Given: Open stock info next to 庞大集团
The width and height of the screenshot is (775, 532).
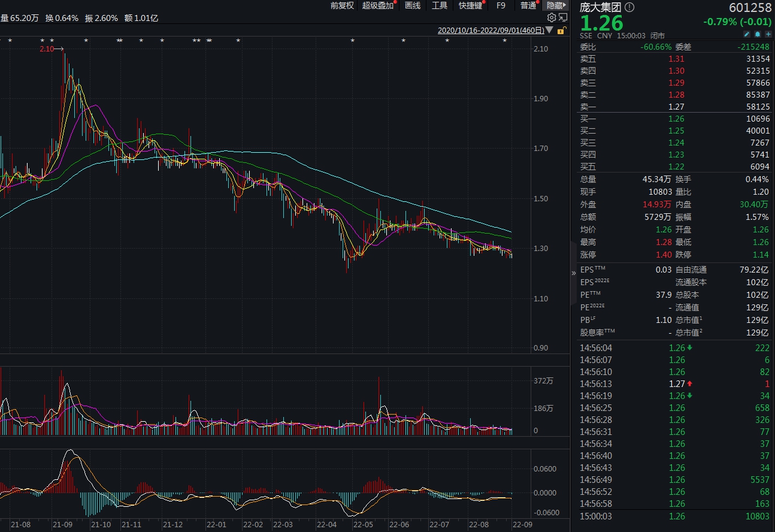Looking at the screenshot, I should [629, 7].
